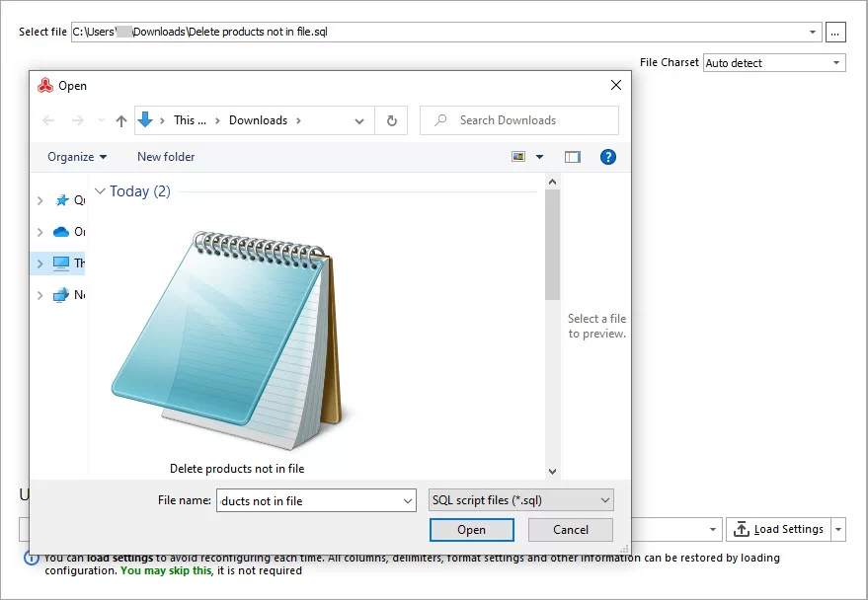Select Network icon in navigation pane
868x600 pixels.
coord(61,295)
